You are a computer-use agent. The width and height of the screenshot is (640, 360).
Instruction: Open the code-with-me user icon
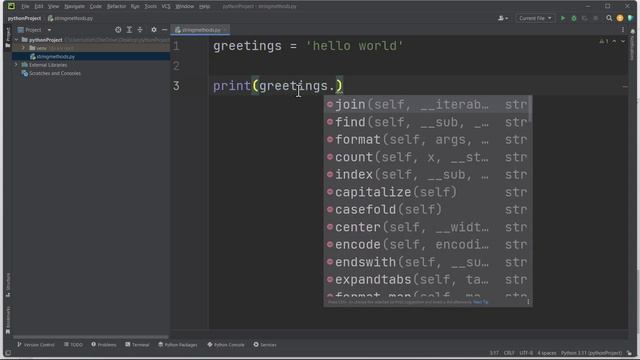point(503,18)
